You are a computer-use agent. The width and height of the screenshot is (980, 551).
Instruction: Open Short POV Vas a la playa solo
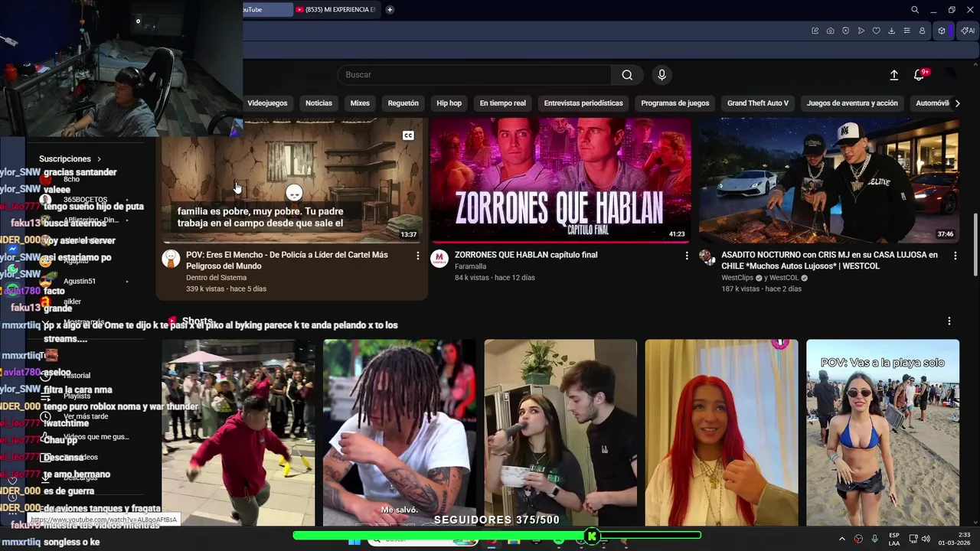coord(883,432)
